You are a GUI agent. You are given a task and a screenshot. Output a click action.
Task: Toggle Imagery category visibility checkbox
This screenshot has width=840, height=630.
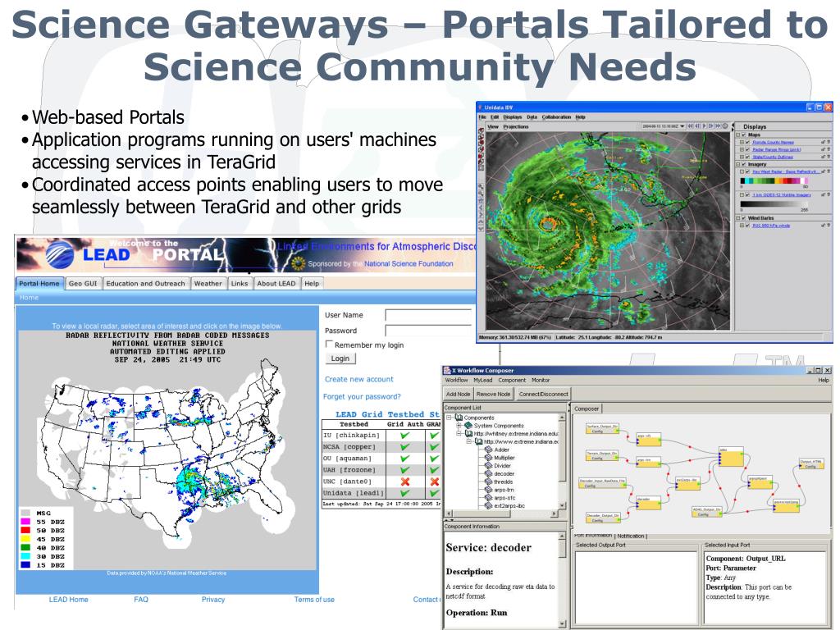pyautogui.click(x=744, y=164)
